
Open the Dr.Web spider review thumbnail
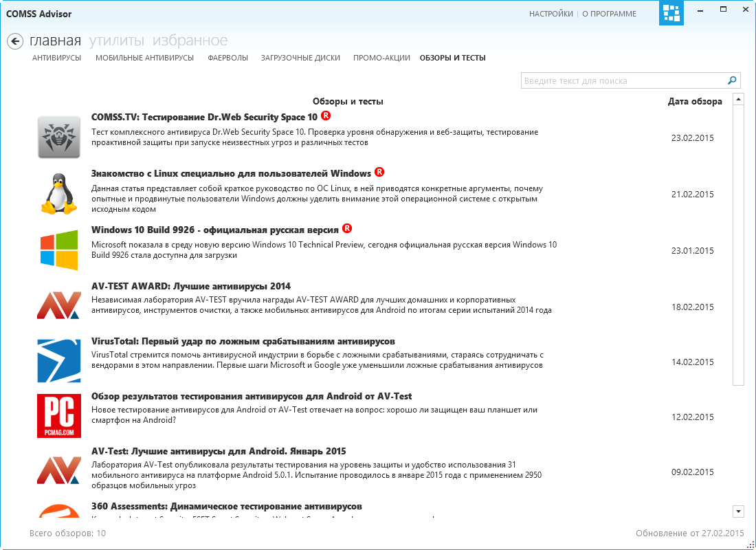(59, 137)
